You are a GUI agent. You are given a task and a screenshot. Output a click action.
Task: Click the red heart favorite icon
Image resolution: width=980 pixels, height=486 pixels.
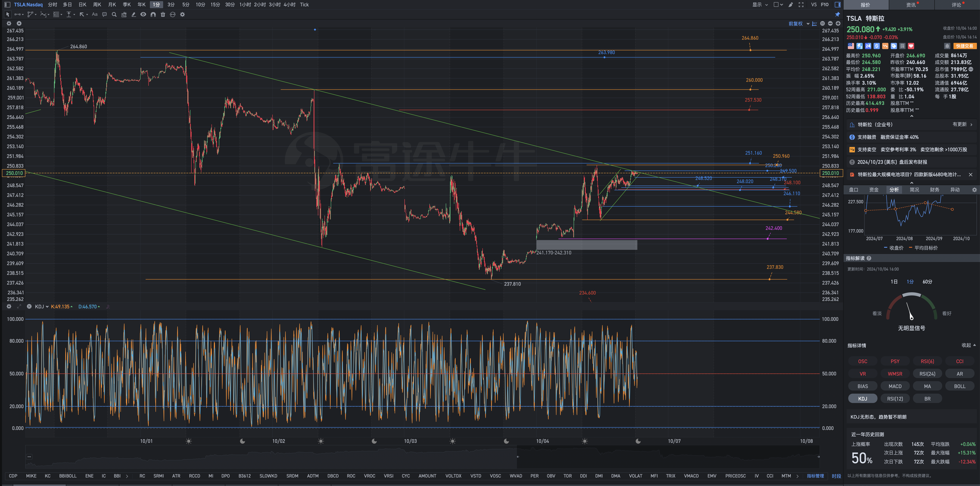(911, 46)
